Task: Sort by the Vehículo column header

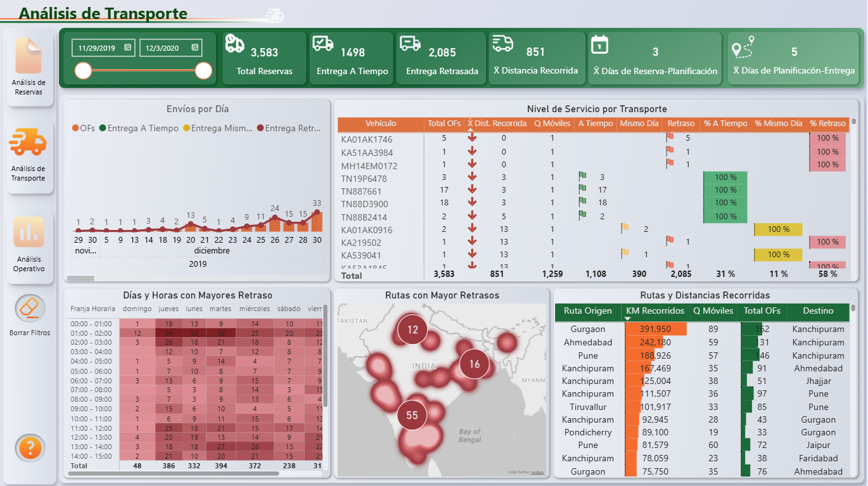Action: tap(381, 124)
